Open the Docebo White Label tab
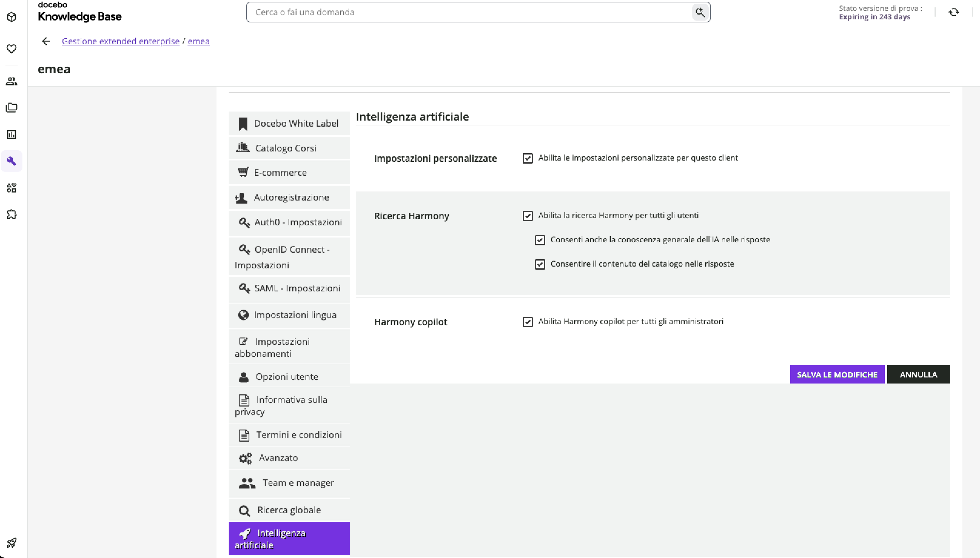Viewport: 980px width, 558px height. pyautogui.click(x=289, y=123)
